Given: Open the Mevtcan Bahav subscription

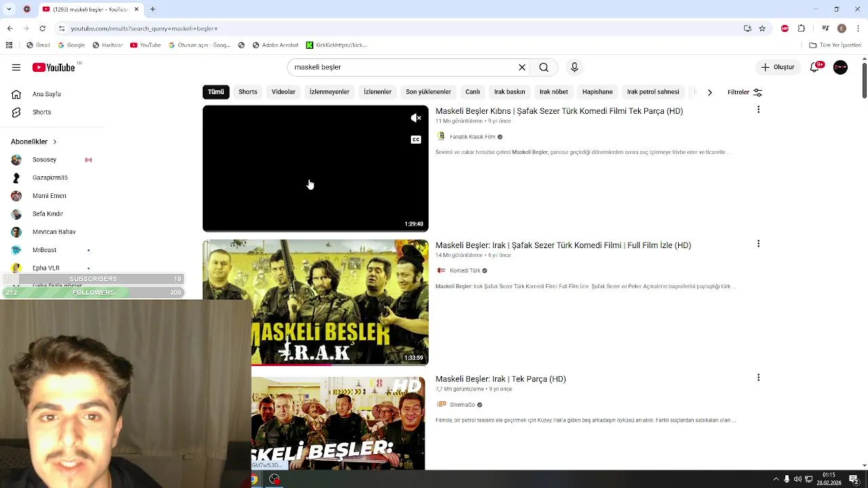Looking at the screenshot, I should pos(54,232).
